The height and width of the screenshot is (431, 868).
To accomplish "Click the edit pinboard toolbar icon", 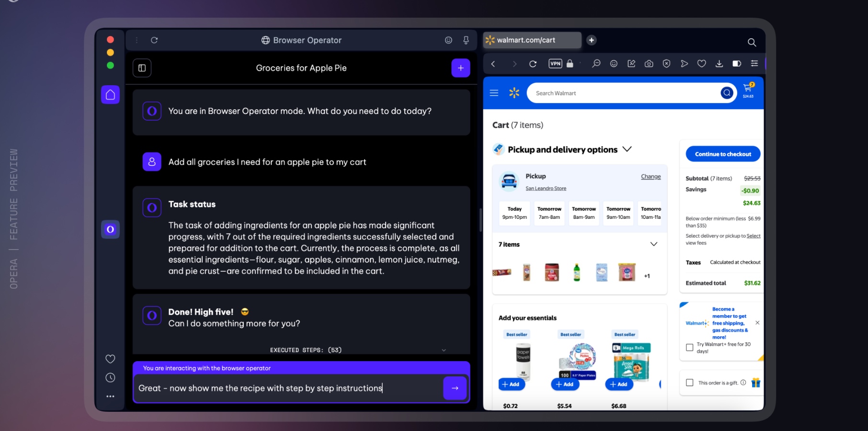I will 631,64.
